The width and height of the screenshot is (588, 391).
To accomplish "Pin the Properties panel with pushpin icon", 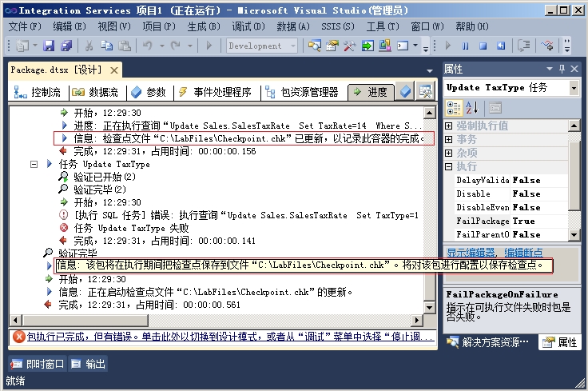I will pyautogui.click(x=562, y=69).
